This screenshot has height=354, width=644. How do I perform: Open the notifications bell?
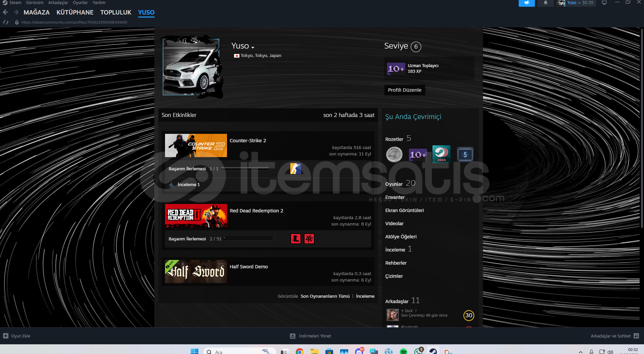tap(545, 3)
